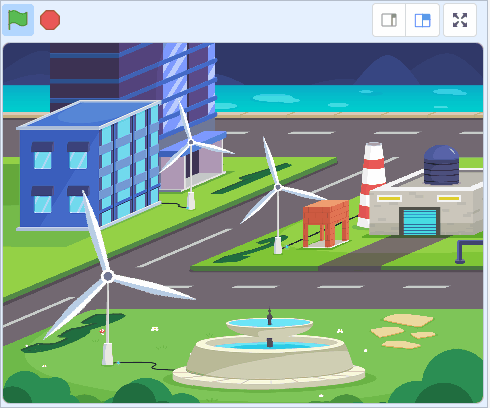Click the red mushroom near large turbine

coord(102,331)
